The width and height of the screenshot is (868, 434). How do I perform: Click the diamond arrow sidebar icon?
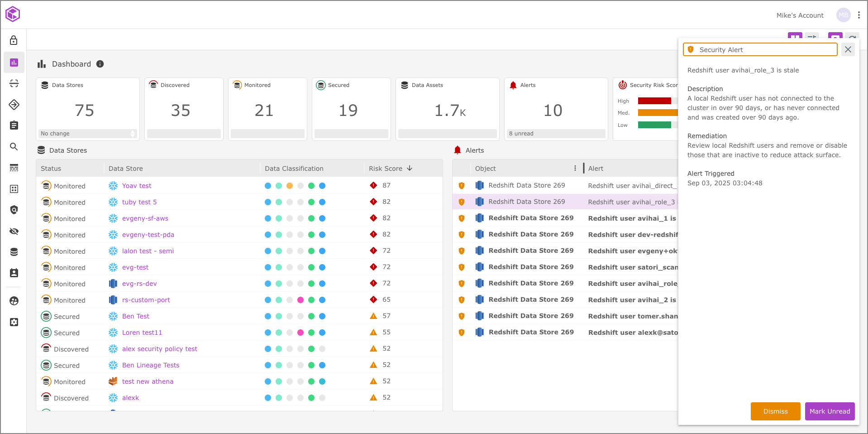[x=14, y=105]
